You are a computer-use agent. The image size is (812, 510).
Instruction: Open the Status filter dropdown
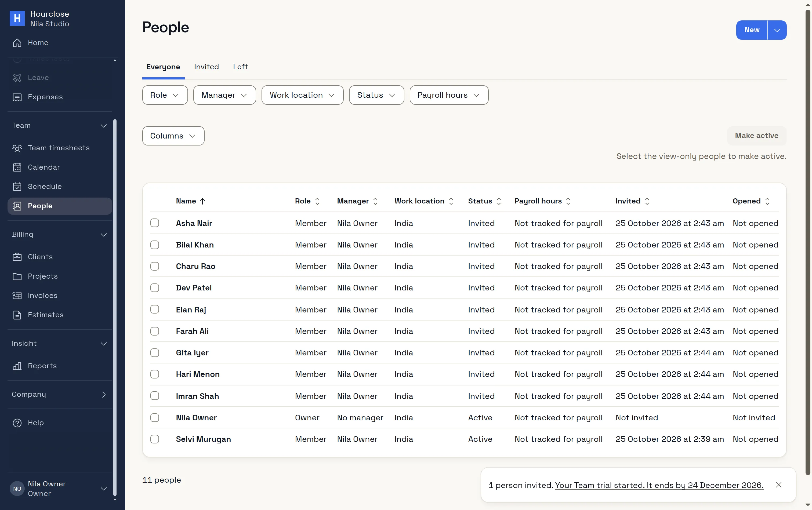click(376, 95)
